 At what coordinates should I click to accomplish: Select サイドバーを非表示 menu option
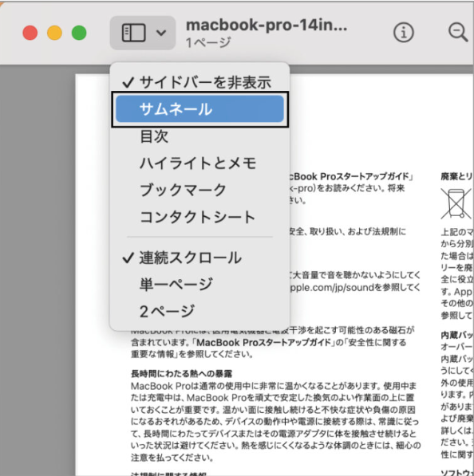(199, 82)
